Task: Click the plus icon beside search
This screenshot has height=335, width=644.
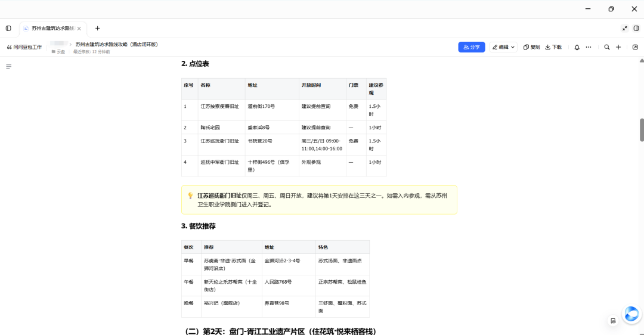Action: [618, 47]
